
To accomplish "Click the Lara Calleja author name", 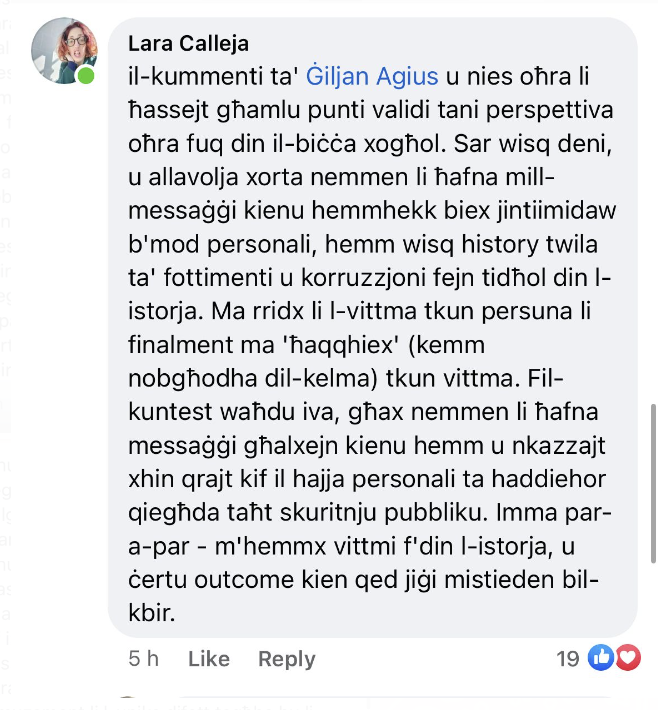I will coord(188,44).
